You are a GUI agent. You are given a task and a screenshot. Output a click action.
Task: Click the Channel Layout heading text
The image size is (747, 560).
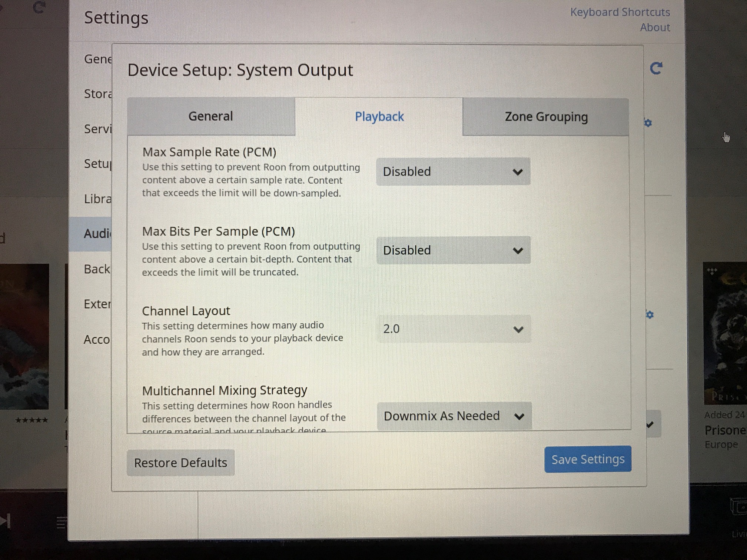coord(186,311)
